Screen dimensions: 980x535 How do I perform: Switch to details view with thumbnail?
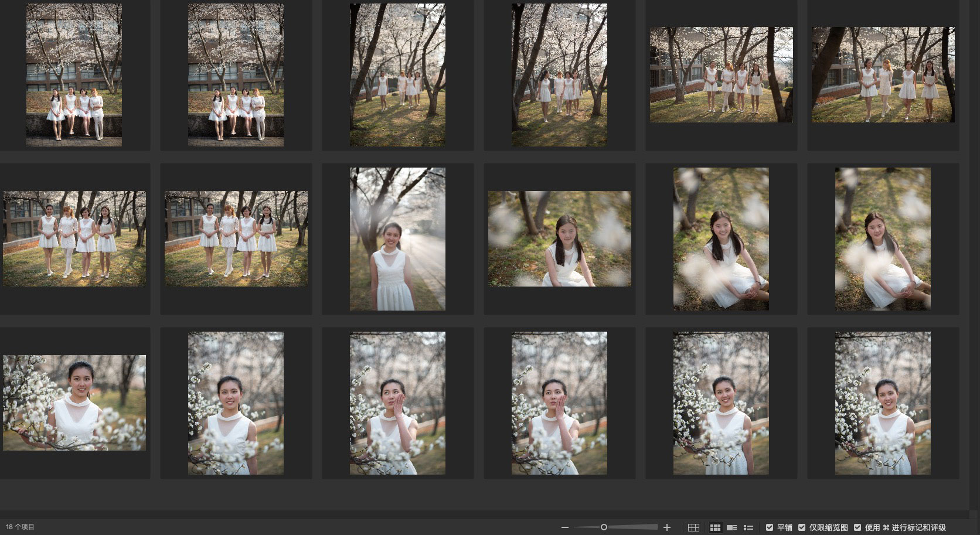coord(731,527)
